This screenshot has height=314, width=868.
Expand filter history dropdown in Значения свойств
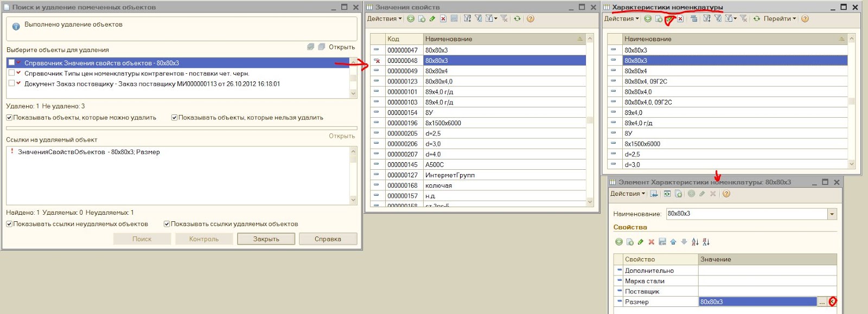[x=495, y=18]
